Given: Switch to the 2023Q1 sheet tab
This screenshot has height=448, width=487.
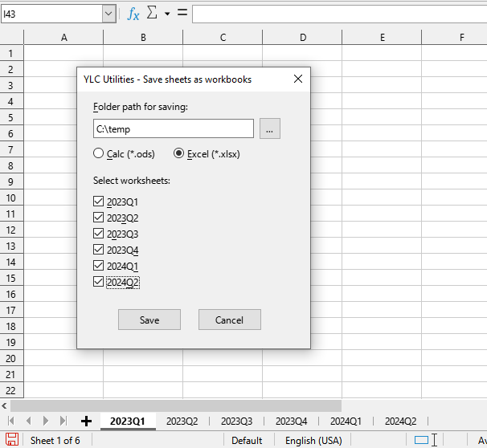Looking at the screenshot, I should tap(128, 422).
